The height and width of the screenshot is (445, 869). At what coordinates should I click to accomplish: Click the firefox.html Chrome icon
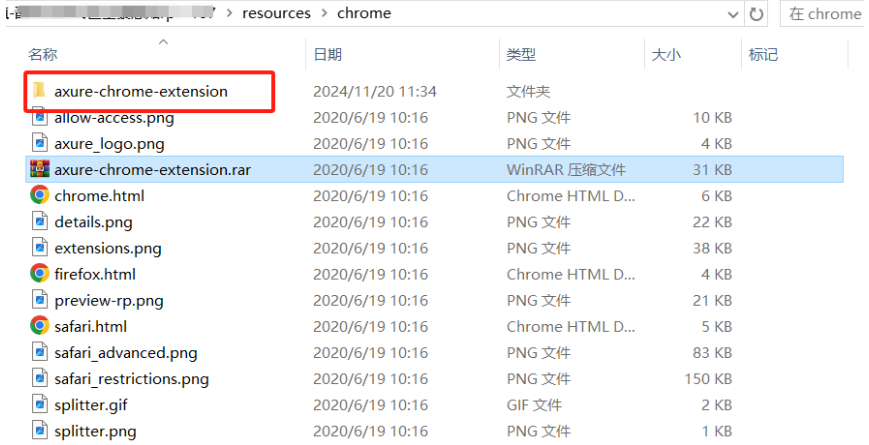click(x=39, y=274)
